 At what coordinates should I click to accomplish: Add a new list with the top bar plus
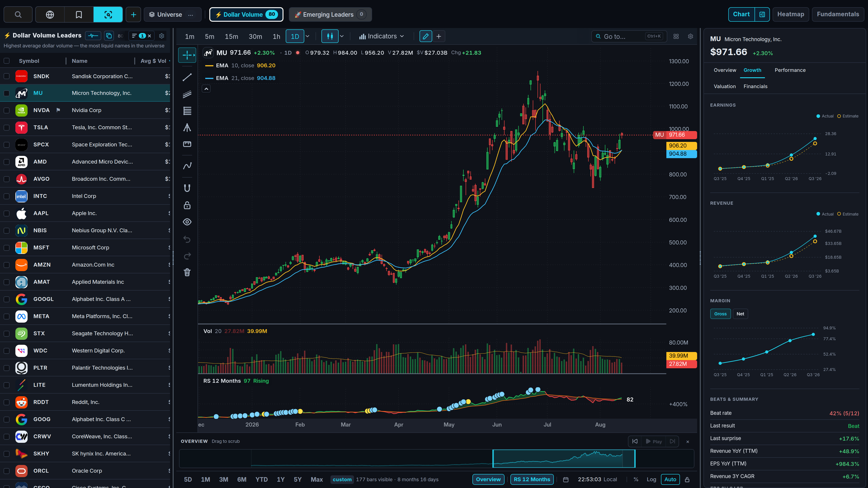(x=133, y=14)
